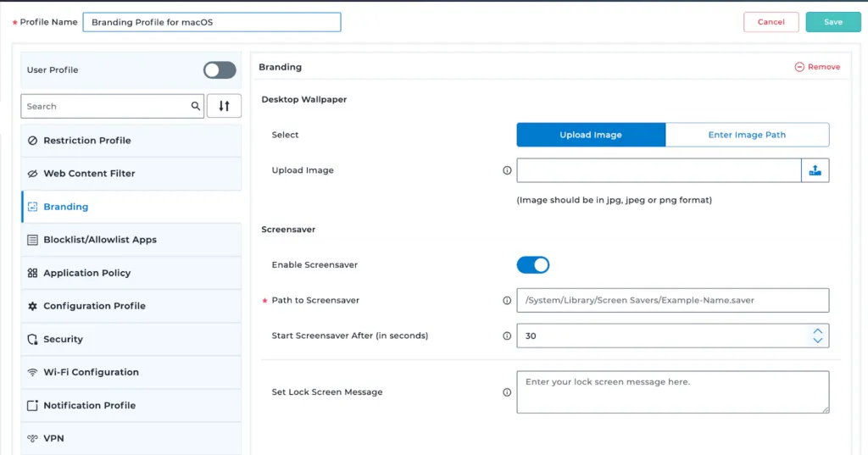Click the info icon for Start Screensaver After
Image resolution: width=868 pixels, height=455 pixels.
tap(507, 336)
